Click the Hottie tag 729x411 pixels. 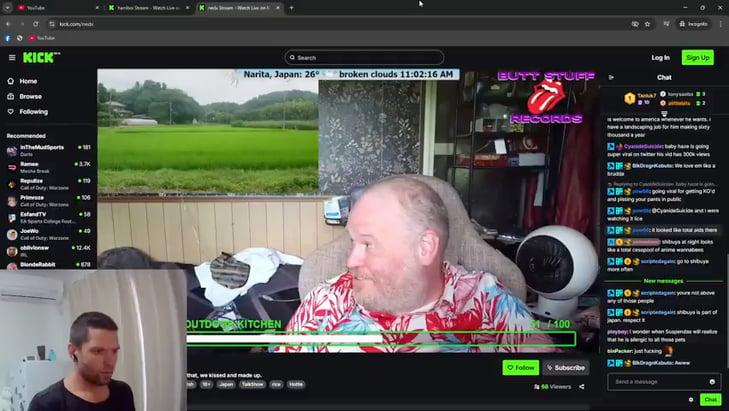(296, 384)
